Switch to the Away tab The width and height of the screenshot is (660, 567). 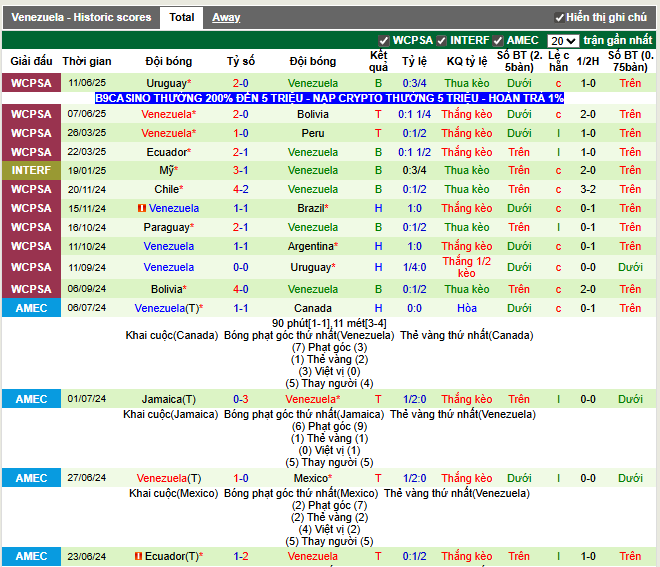[x=226, y=17]
